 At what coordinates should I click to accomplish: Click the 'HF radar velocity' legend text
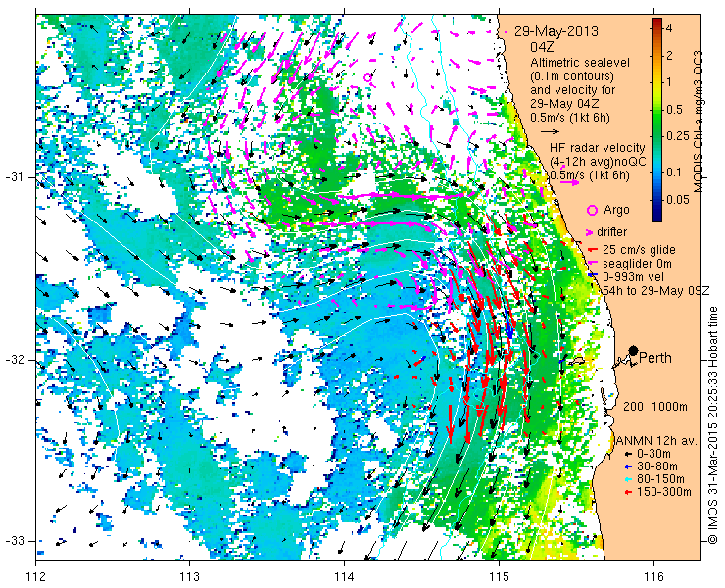(598, 148)
